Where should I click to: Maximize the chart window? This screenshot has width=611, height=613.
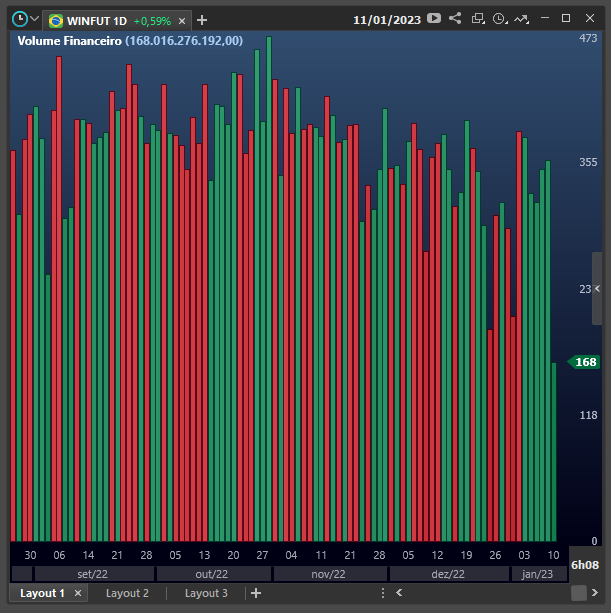point(566,18)
